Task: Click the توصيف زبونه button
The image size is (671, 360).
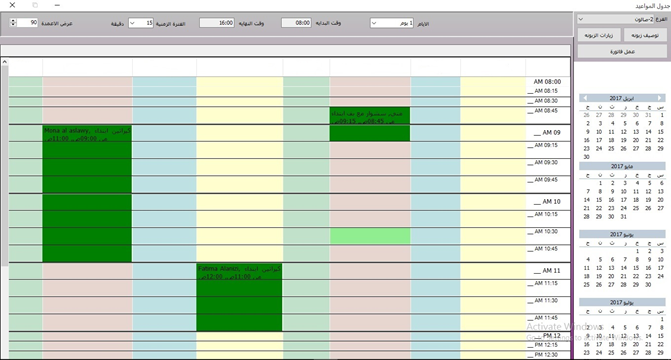Action: pyautogui.click(x=645, y=36)
